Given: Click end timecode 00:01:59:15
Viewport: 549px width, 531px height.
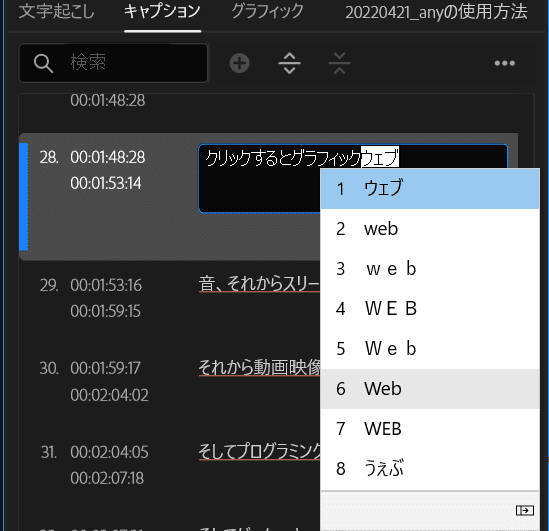Looking at the screenshot, I should click(x=105, y=311).
